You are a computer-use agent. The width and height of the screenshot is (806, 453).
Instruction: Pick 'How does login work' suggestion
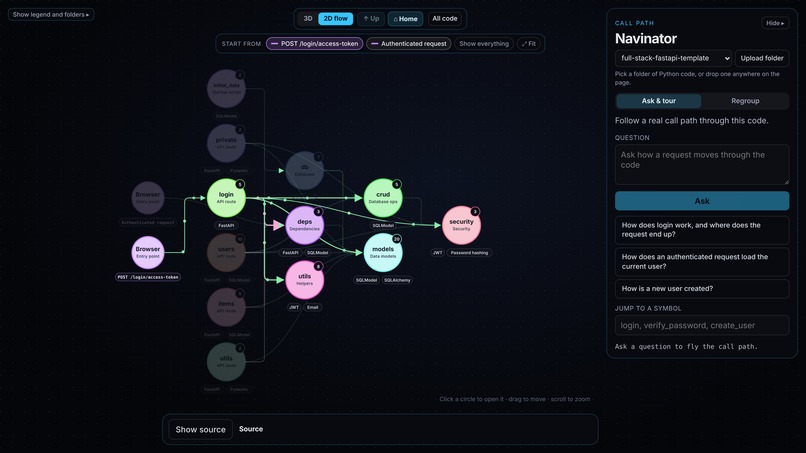[x=702, y=230]
